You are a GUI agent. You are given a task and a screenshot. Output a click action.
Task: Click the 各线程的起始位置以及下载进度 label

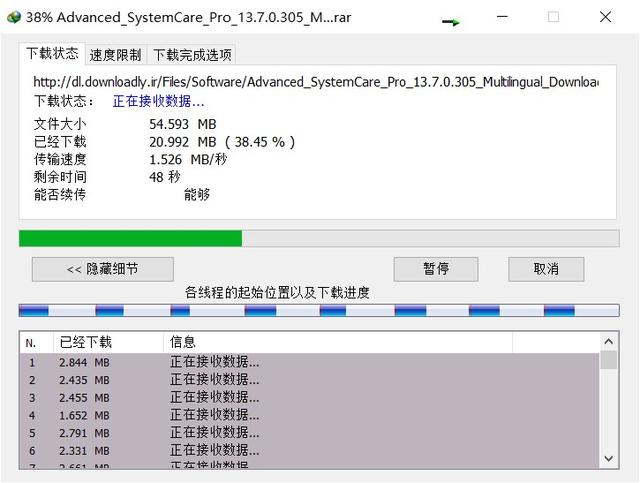[277, 293]
